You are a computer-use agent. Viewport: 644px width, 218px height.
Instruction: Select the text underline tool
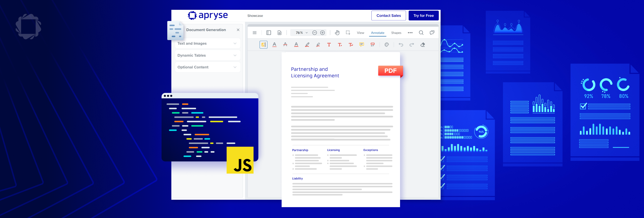tap(275, 45)
